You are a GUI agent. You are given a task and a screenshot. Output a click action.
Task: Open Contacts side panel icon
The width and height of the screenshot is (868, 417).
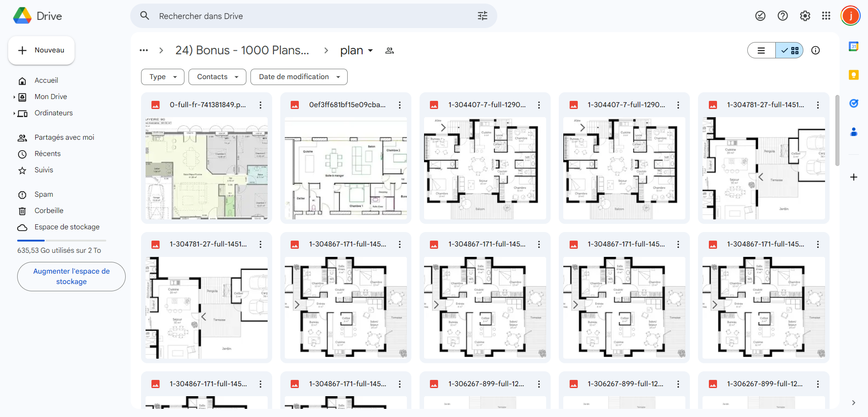[x=854, y=132]
